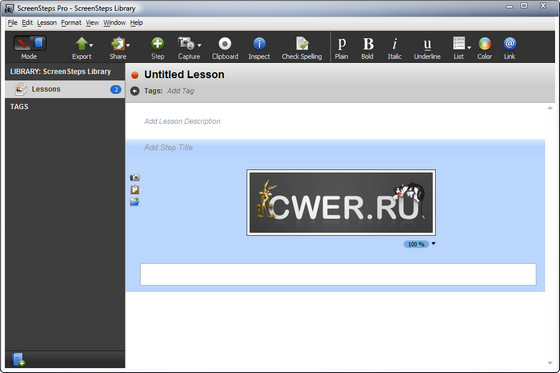Apply Italic formatting

(395, 48)
